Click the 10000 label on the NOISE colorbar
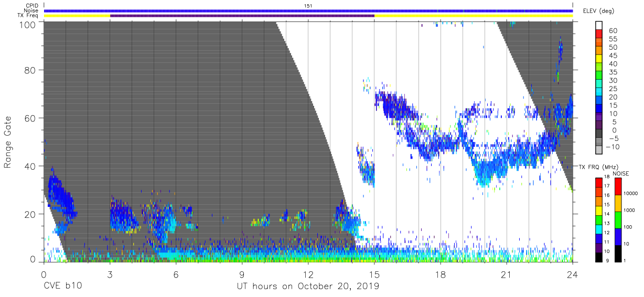Viewport: 644px width, 297px height. tap(631, 193)
